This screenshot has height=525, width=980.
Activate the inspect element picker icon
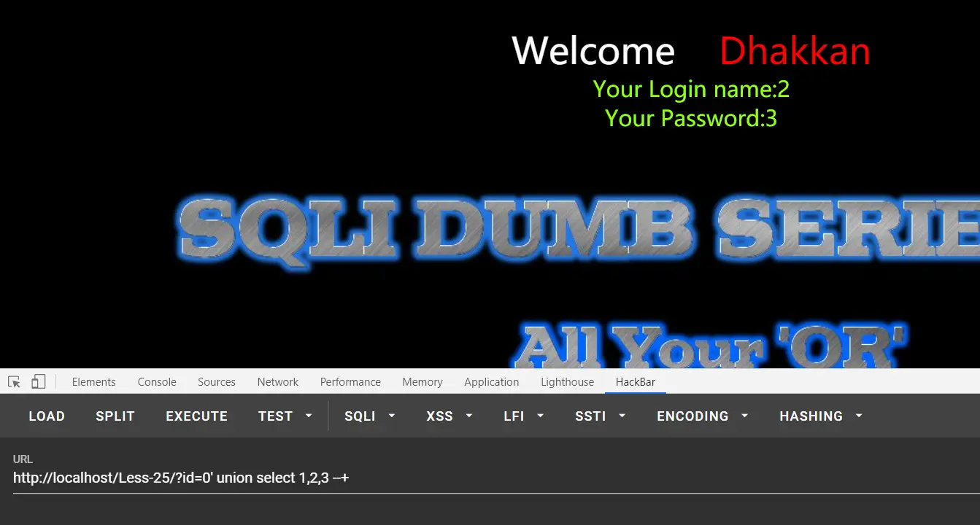click(14, 381)
